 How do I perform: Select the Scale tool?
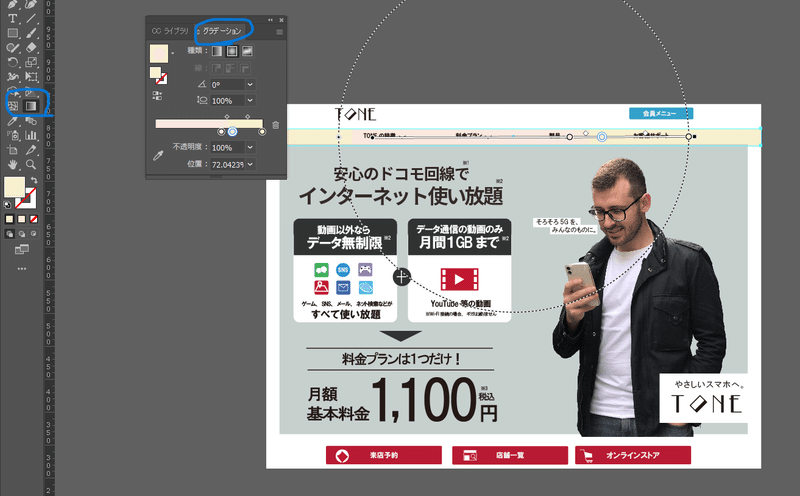(x=31, y=62)
